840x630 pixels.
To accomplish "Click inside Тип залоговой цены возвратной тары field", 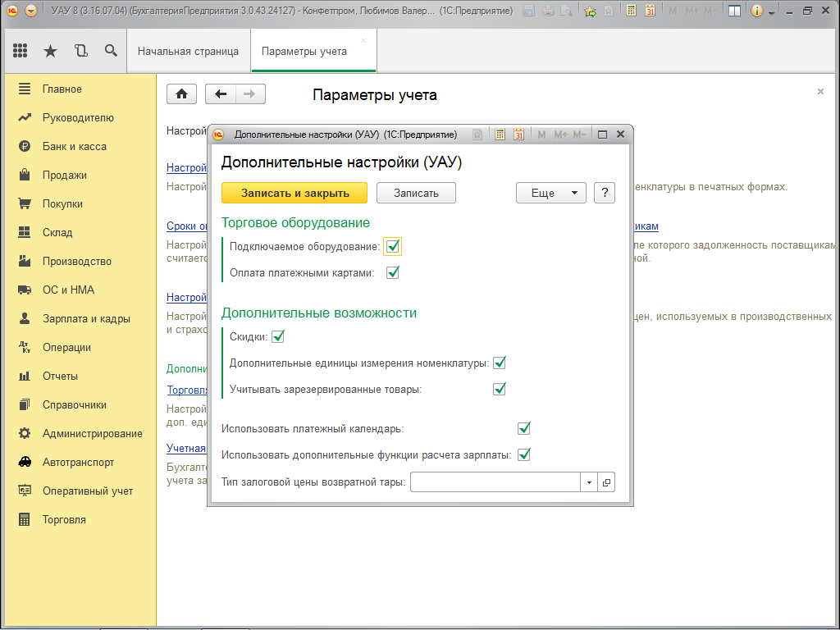I will pyautogui.click(x=495, y=482).
